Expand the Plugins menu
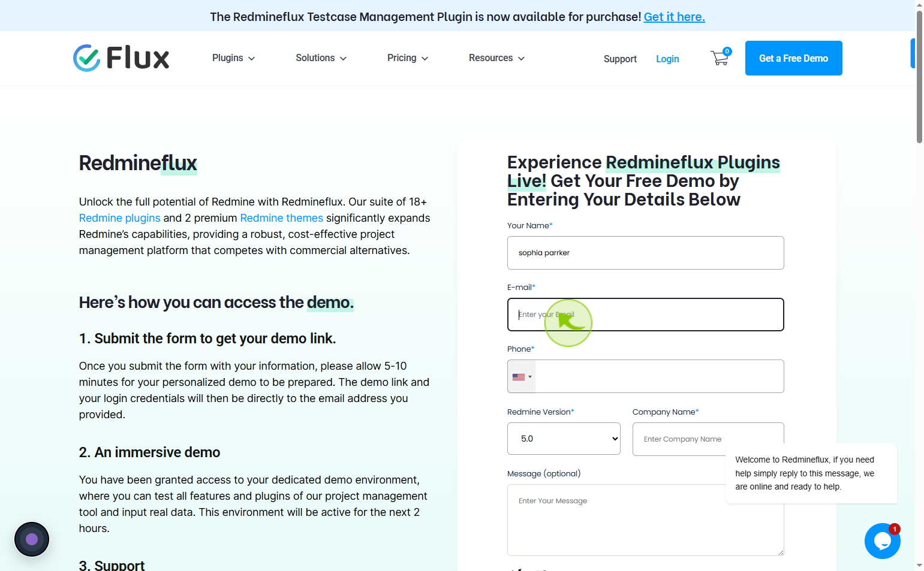The height and width of the screenshot is (571, 924). click(x=234, y=58)
